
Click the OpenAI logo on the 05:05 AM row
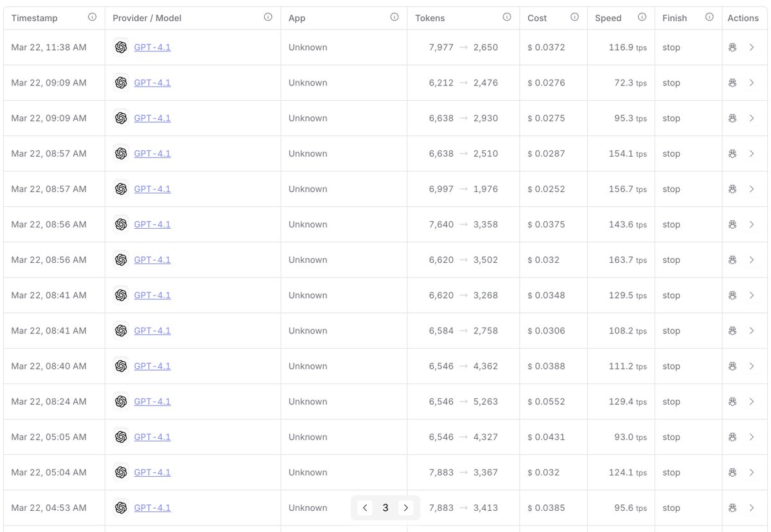pos(121,437)
